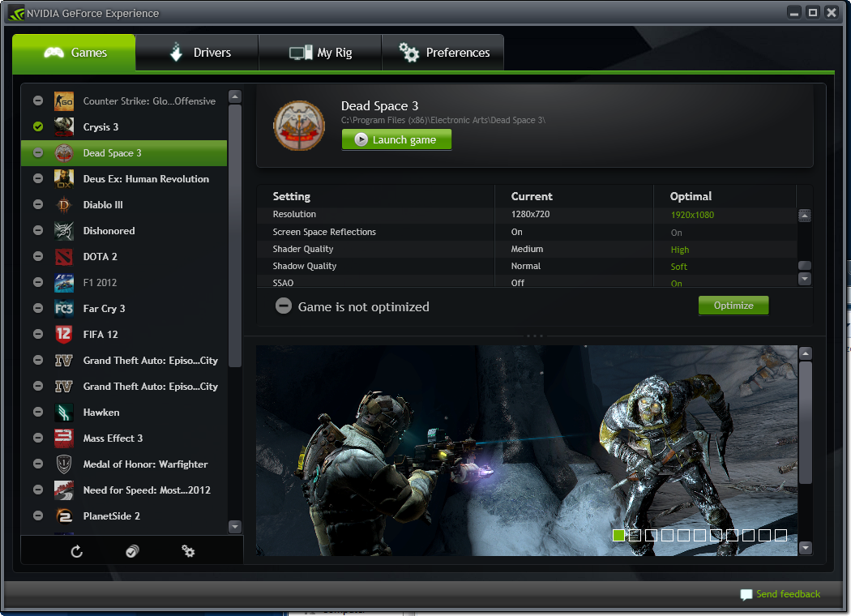Click the not-optimized status icon by message
Image resolution: width=851 pixels, height=616 pixels.
tap(284, 306)
